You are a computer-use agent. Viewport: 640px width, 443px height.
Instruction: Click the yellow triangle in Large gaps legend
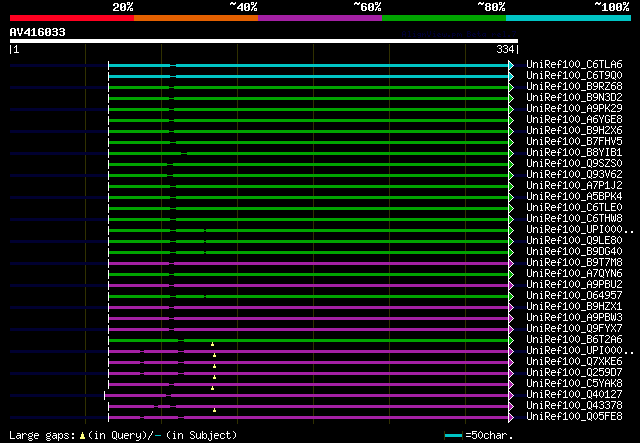point(82,435)
